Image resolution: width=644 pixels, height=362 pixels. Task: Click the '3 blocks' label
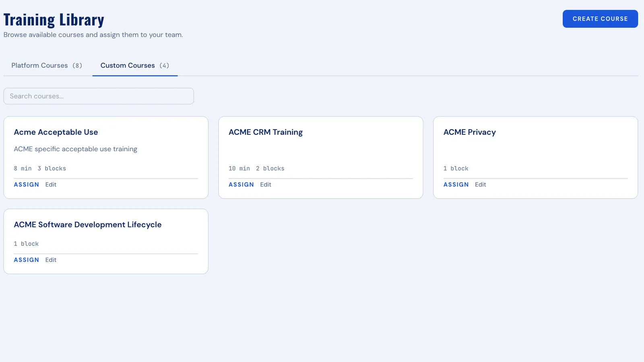pyautogui.click(x=52, y=169)
